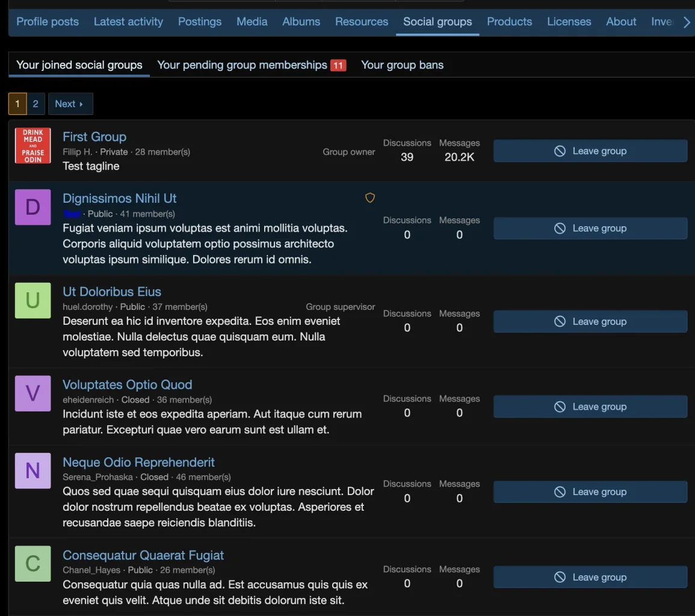This screenshot has height=616, width=695.
Task: Go to Next page of groups
Action: click(70, 103)
